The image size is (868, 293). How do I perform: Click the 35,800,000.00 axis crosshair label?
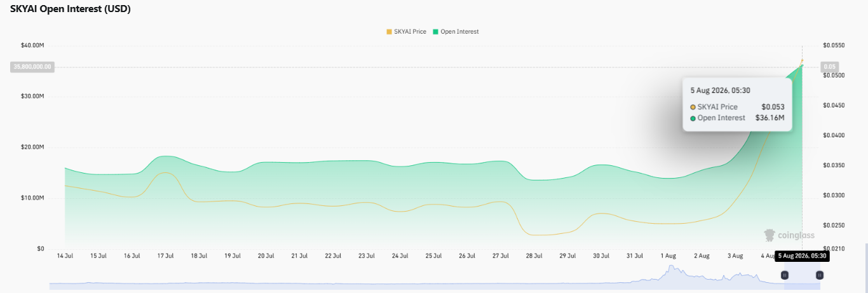[32, 66]
